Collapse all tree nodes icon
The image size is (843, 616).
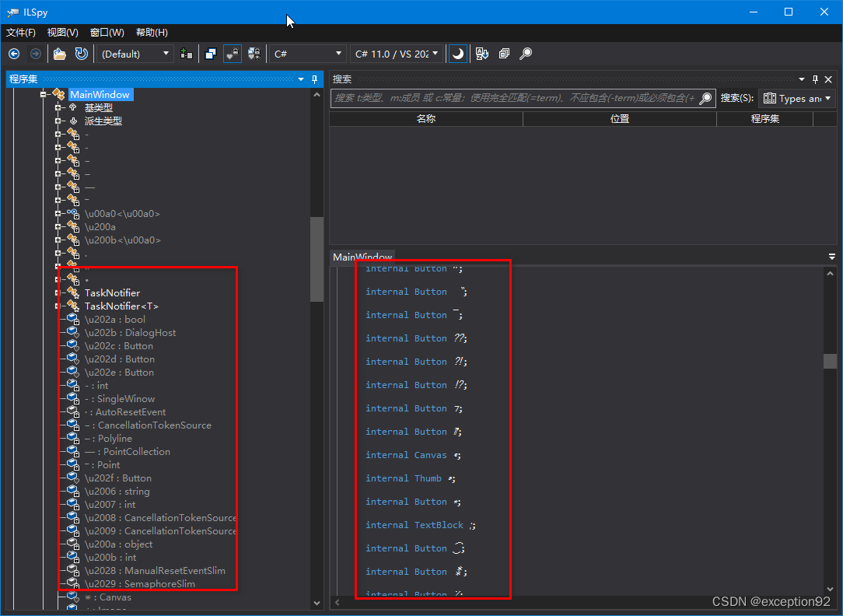(x=504, y=54)
